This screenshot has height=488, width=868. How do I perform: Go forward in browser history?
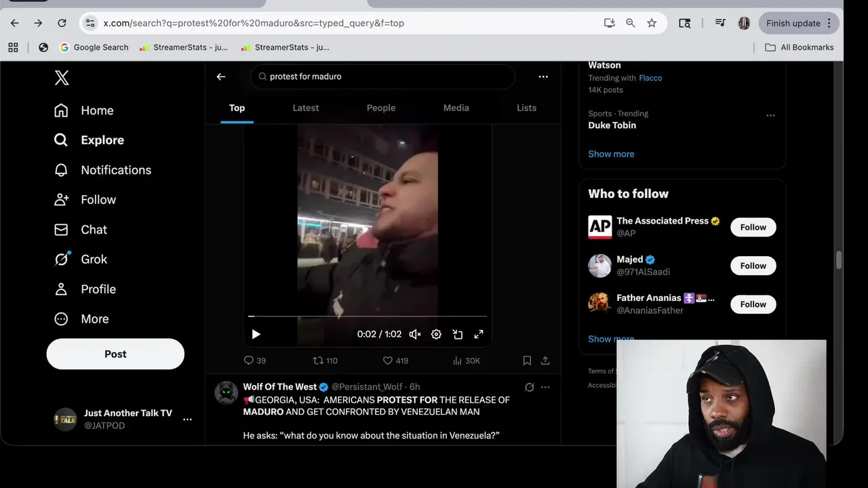click(x=38, y=23)
